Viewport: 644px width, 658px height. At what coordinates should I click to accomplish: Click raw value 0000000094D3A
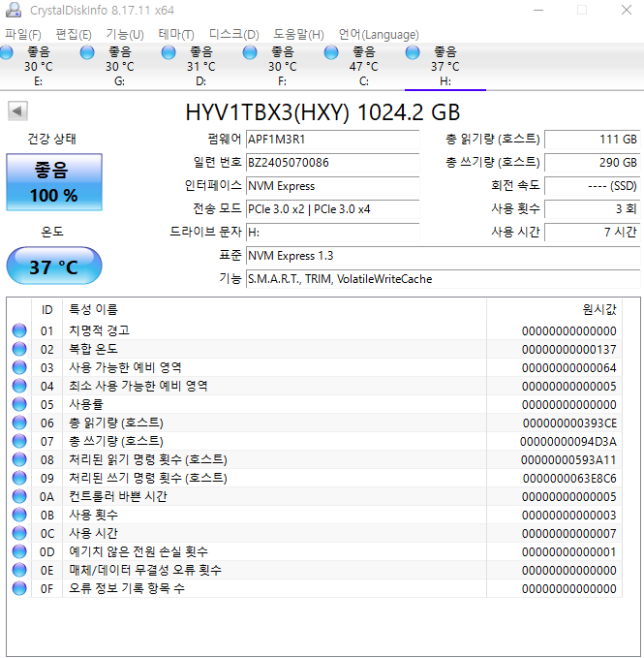tap(568, 442)
